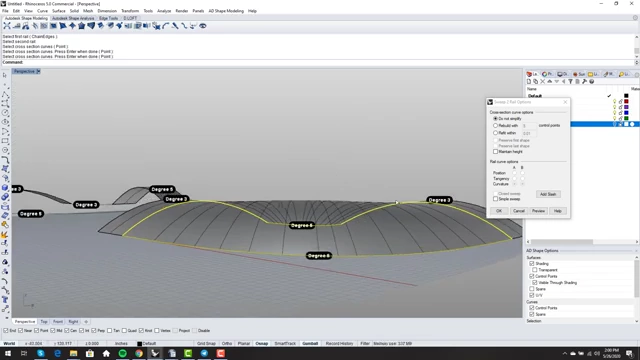
Task: Switch to Autodesk Shape Analysis toolbar tab
Action: point(73,18)
